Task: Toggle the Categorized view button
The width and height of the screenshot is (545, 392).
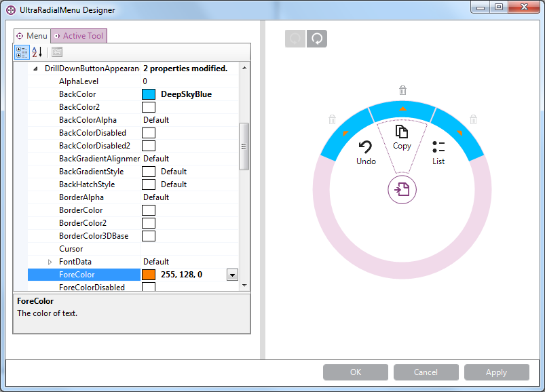Action: [22, 52]
